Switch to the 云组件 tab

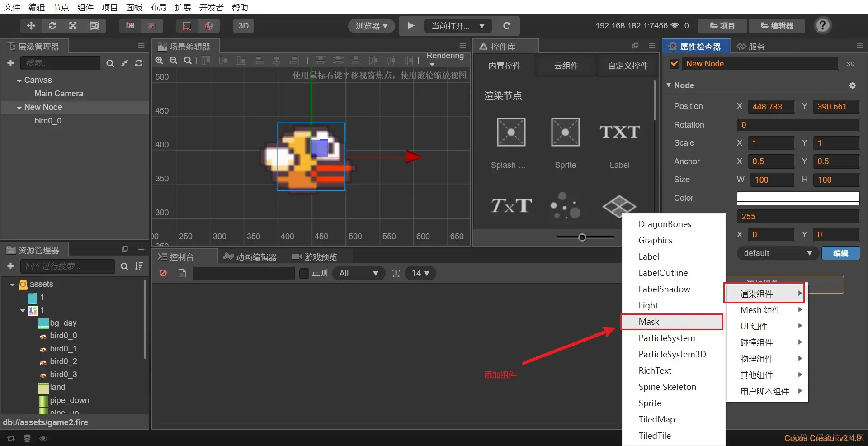566,66
